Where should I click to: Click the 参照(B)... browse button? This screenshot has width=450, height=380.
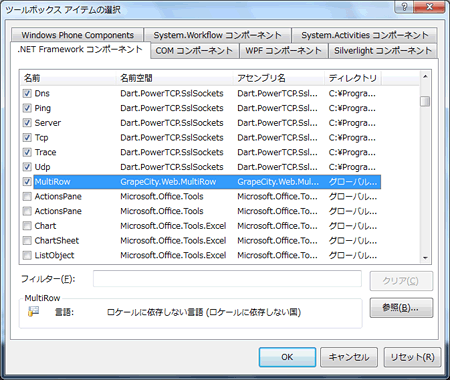[401, 308]
